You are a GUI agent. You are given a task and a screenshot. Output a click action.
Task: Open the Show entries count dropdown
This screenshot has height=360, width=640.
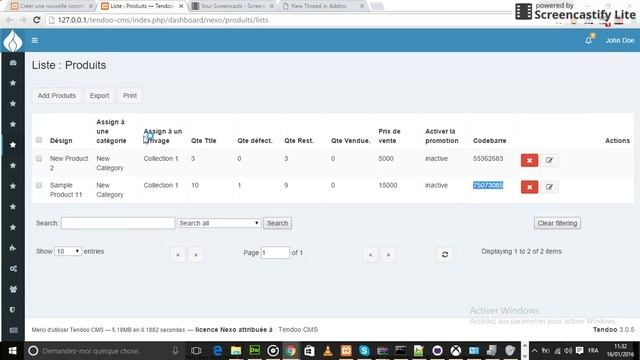[x=68, y=251]
